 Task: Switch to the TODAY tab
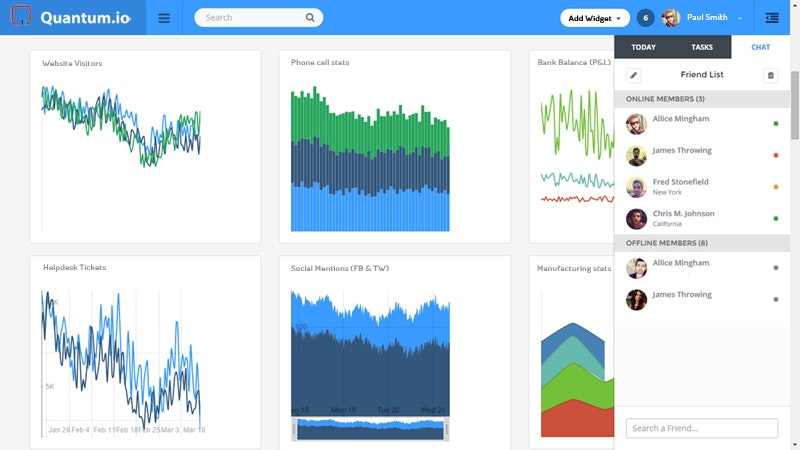coord(643,47)
